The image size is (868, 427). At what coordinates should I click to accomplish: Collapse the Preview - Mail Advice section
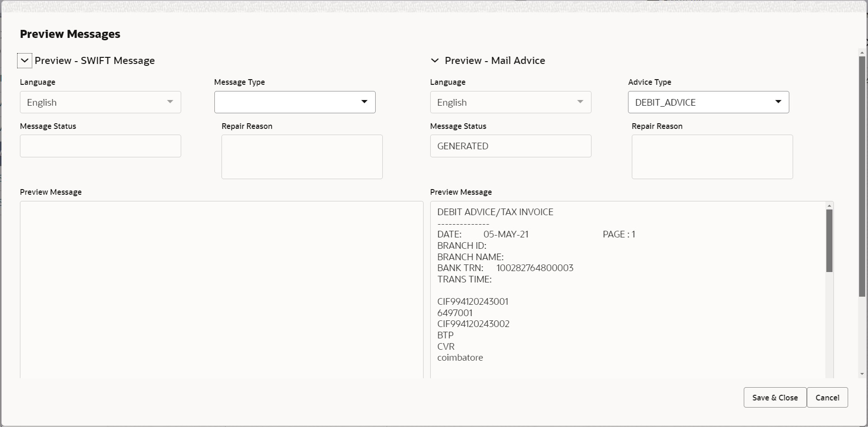(x=434, y=61)
